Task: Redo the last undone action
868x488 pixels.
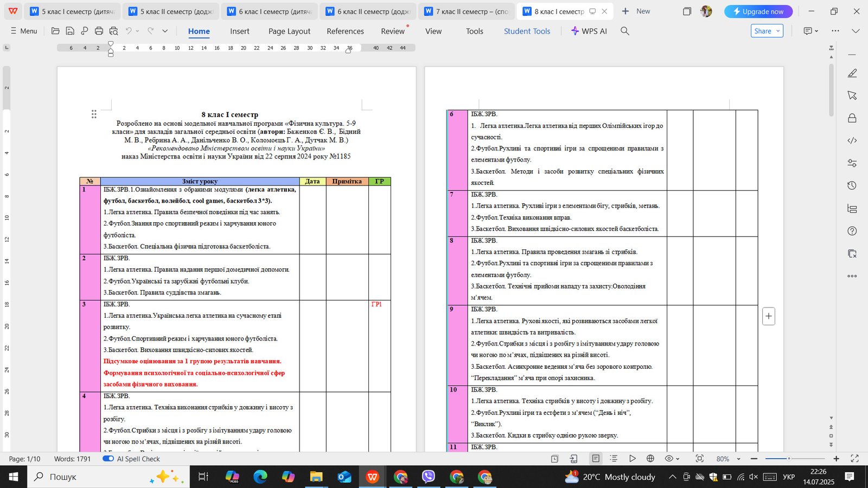Action: pyautogui.click(x=151, y=31)
